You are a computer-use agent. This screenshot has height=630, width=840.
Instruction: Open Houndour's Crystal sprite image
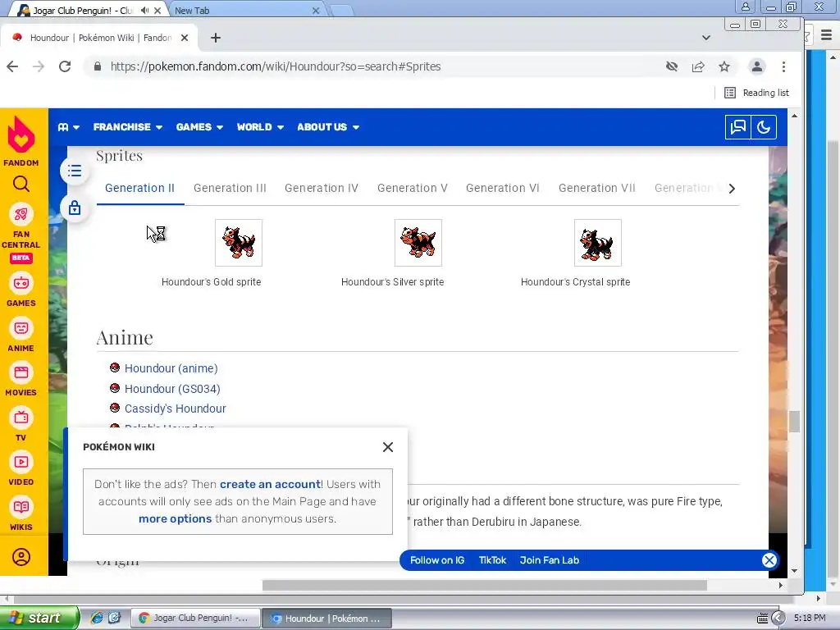598,243
